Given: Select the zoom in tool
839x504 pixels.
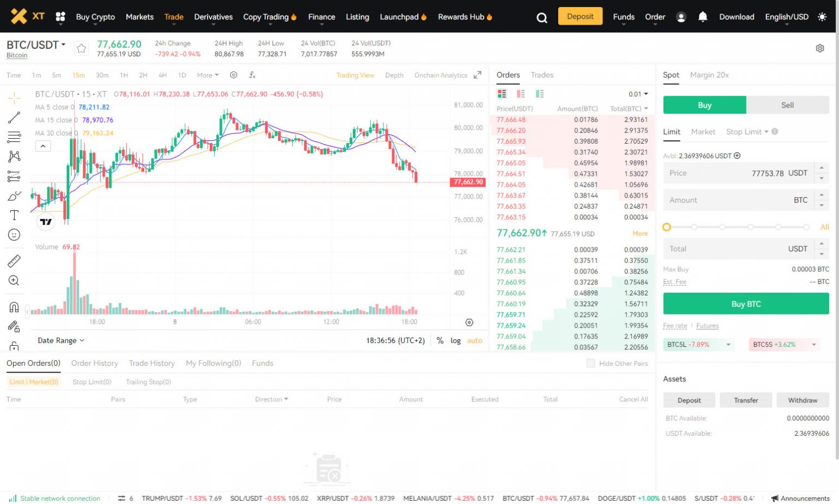Looking at the screenshot, I should coord(14,281).
